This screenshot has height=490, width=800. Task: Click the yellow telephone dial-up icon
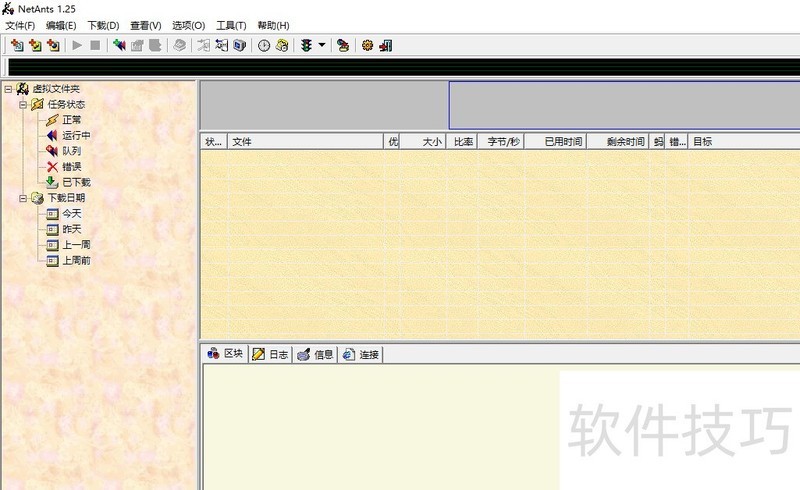click(x=282, y=45)
